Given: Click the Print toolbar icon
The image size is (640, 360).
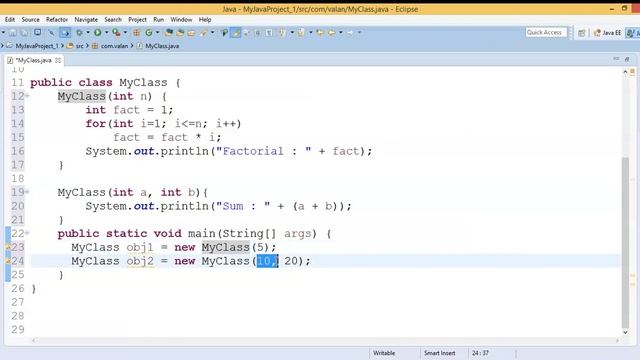Looking at the screenshot, I should [38, 32].
